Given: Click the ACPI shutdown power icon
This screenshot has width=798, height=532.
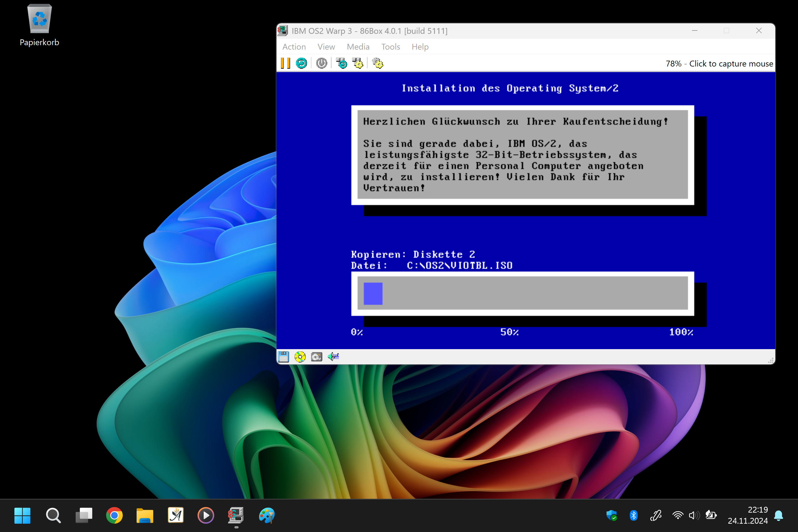Looking at the screenshot, I should pyautogui.click(x=321, y=63).
